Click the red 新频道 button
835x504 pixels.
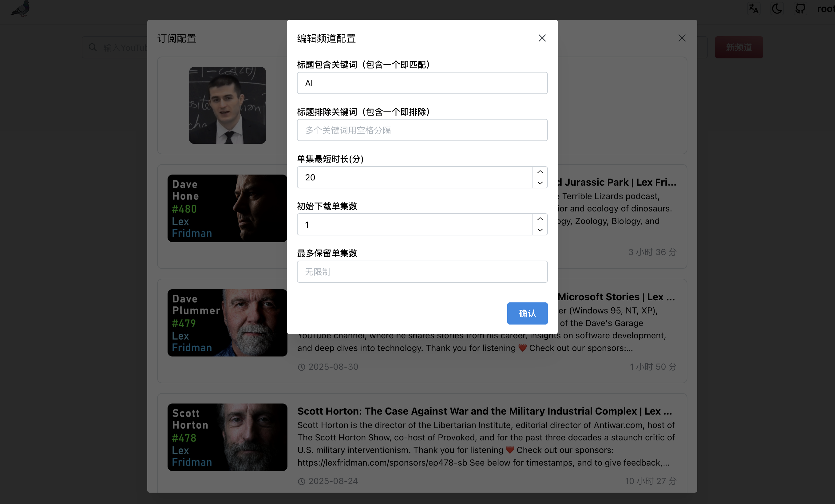(739, 47)
